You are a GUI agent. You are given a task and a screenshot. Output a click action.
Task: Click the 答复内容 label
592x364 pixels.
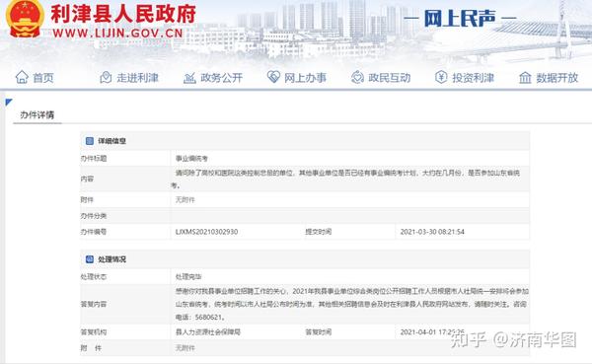click(x=94, y=304)
